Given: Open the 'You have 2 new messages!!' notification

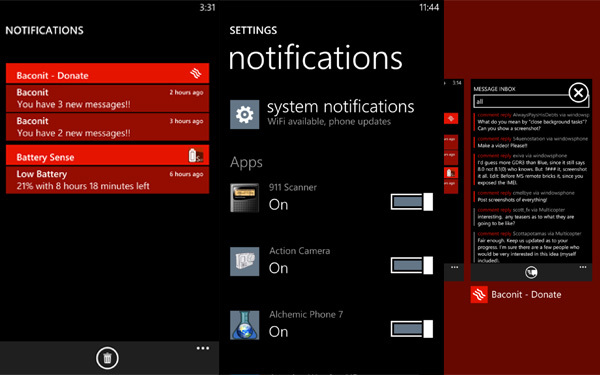Looking at the screenshot, I should pos(108,127).
